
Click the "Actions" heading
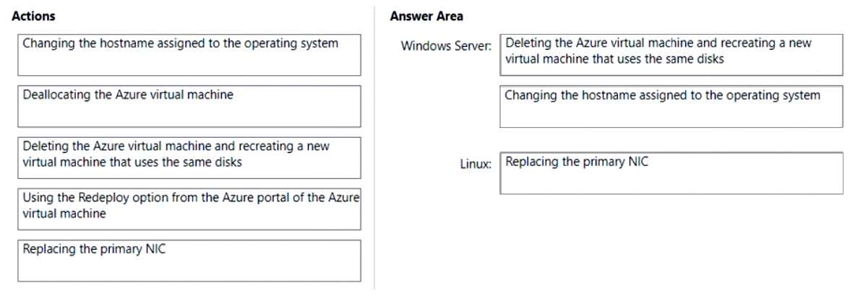pos(34,16)
